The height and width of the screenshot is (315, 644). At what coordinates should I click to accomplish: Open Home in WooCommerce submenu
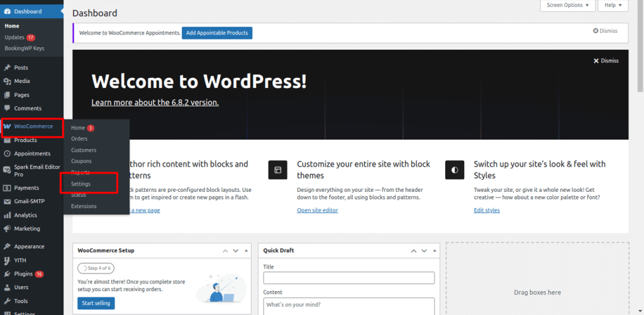click(78, 128)
